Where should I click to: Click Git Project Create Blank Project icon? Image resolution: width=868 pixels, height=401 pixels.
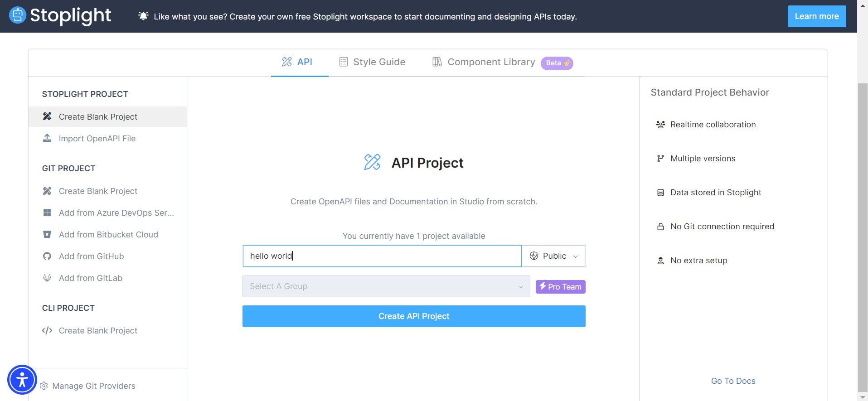47,191
